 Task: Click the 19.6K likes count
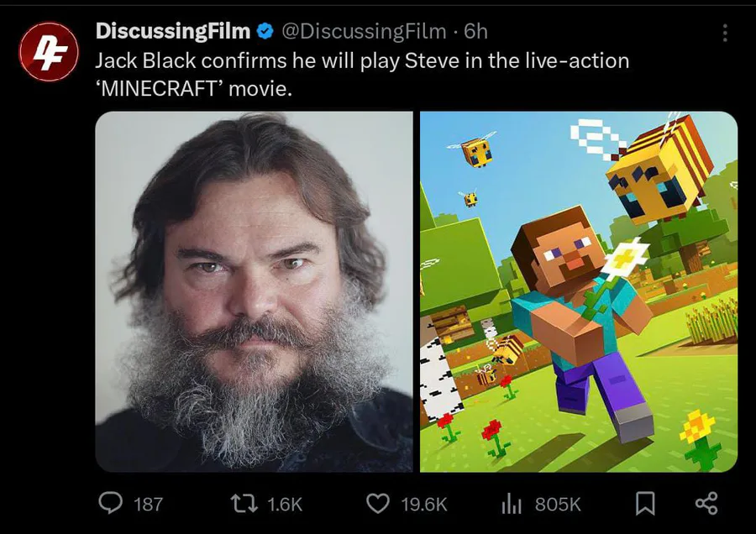pyautogui.click(x=424, y=504)
